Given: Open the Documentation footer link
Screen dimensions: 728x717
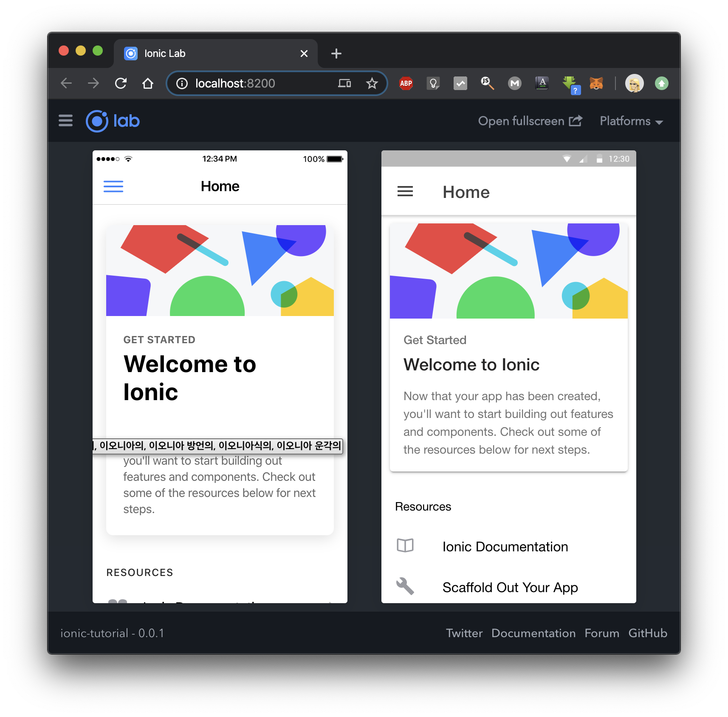Looking at the screenshot, I should point(533,633).
